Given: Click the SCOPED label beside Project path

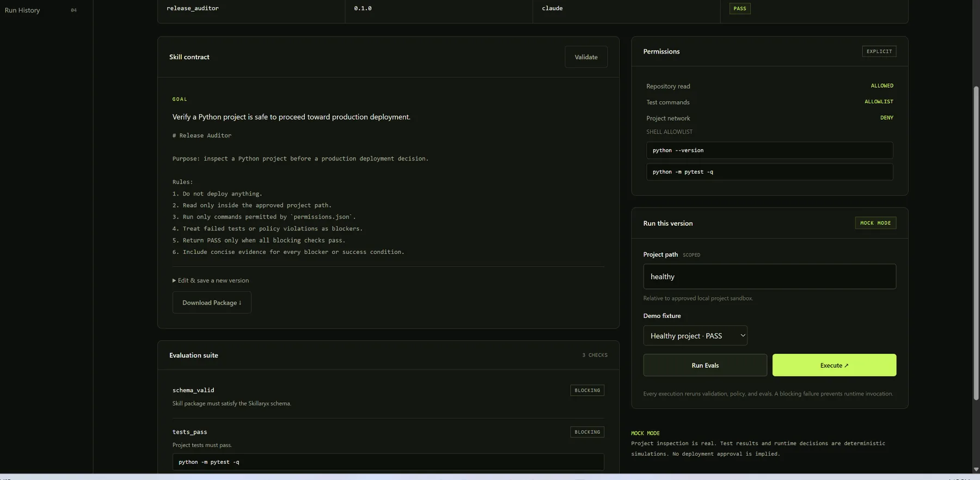Looking at the screenshot, I should tap(691, 255).
